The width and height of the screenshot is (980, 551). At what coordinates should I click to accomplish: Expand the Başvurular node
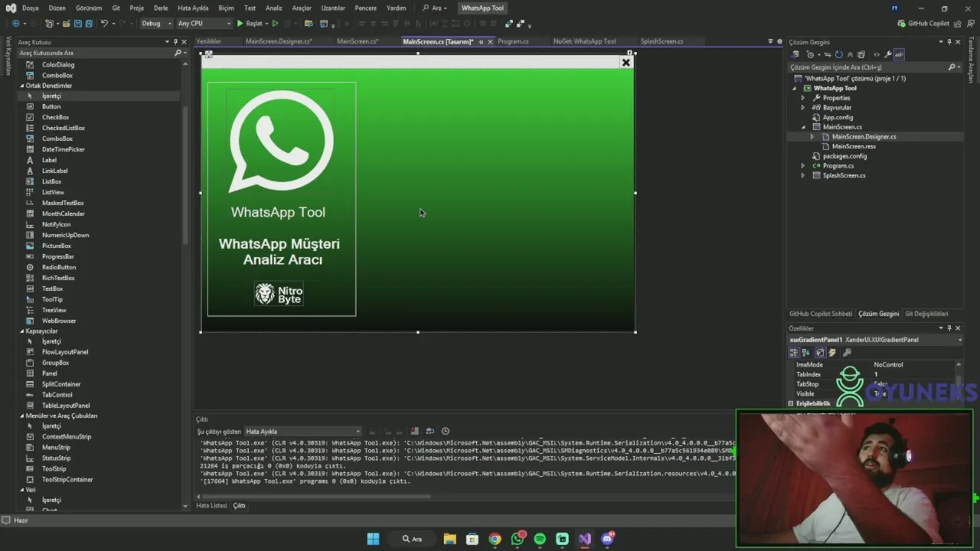coord(802,108)
